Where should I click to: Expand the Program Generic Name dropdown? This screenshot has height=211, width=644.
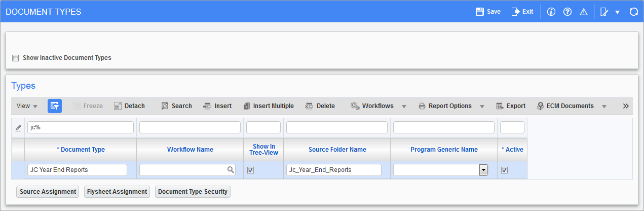pos(483,170)
